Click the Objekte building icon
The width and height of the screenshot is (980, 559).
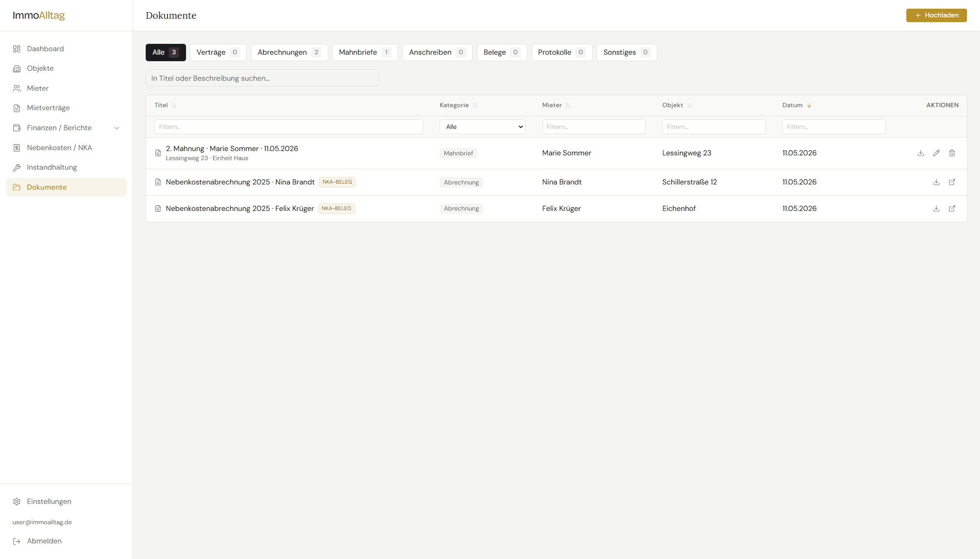pyautogui.click(x=17, y=69)
